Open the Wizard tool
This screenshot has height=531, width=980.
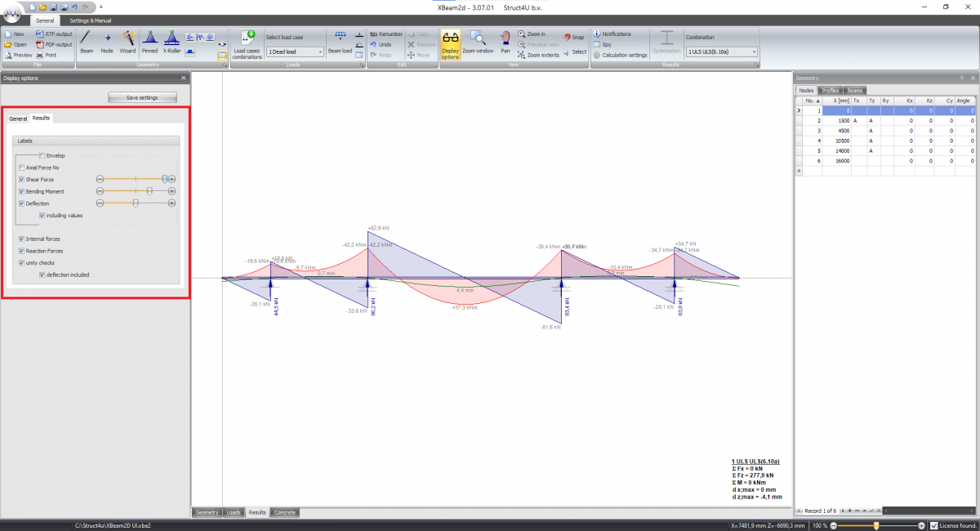(127, 42)
